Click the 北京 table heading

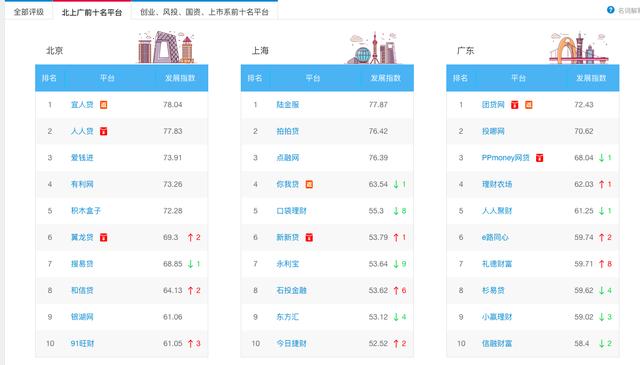tap(54, 51)
